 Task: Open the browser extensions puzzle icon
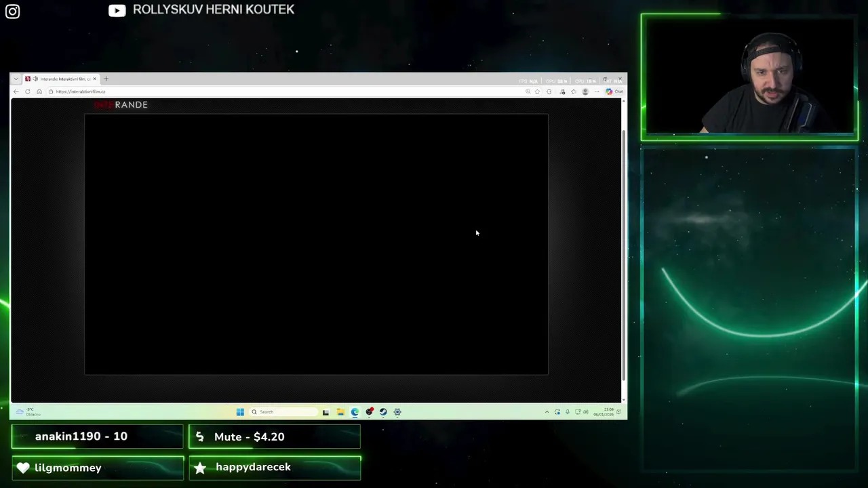click(x=549, y=91)
